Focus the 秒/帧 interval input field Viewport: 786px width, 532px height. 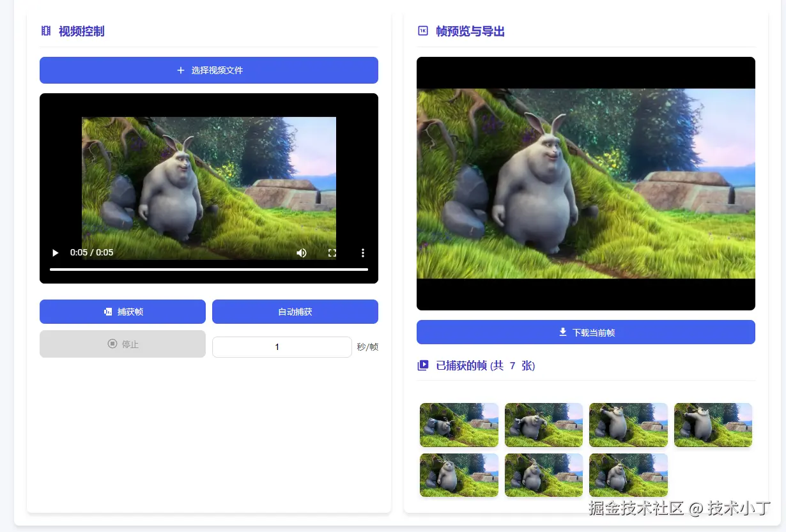tap(282, 347)
